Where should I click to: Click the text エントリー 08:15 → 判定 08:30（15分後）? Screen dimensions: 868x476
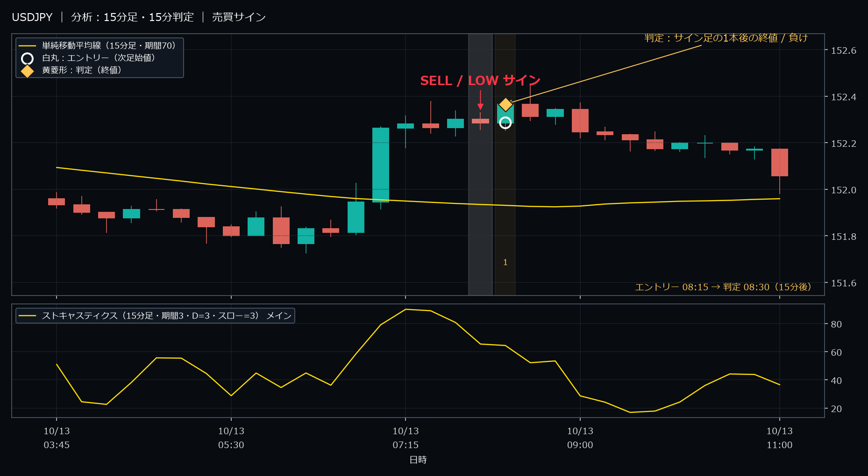pyautogui.click(x=723, y=287)
